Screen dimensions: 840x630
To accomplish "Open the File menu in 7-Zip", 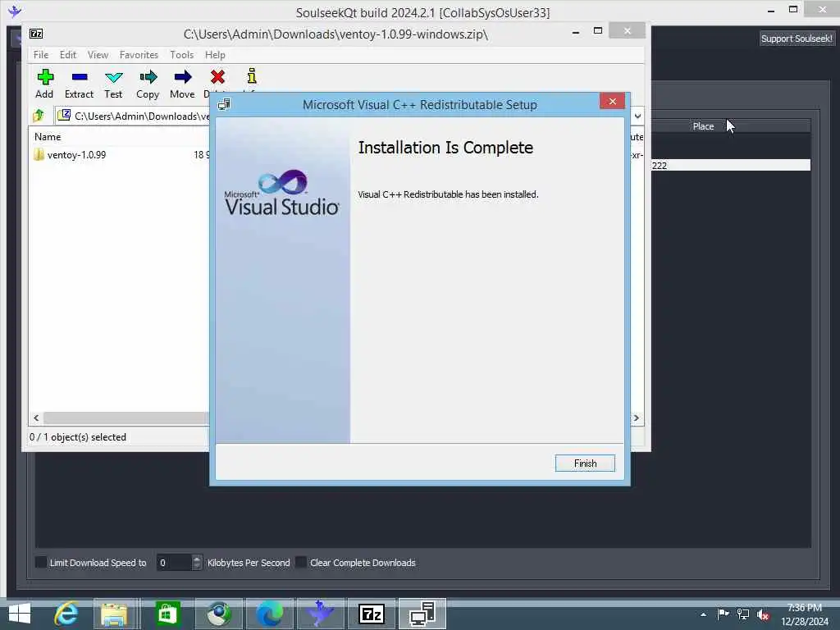I will pyautogui.click(x=41, y=55).
